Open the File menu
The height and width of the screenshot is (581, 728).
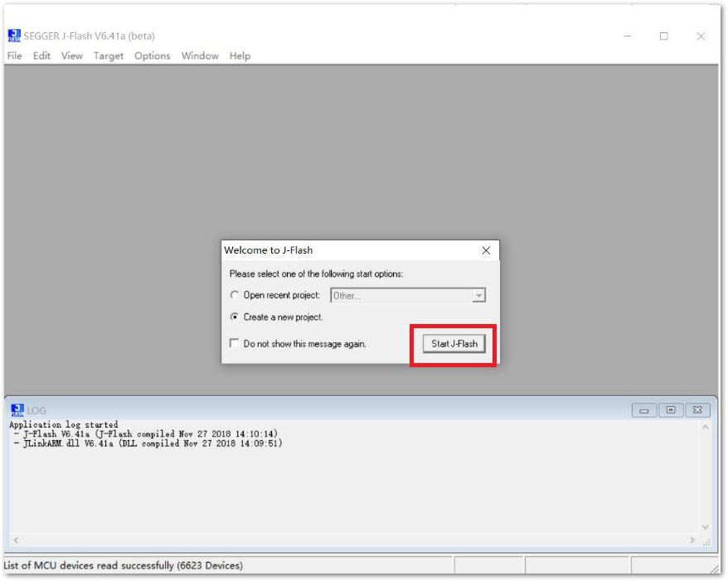coord(14,56)
